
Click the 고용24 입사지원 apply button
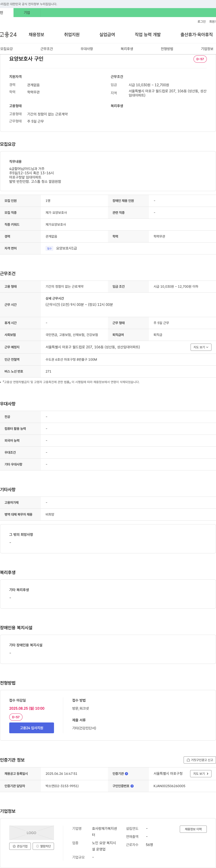(x=31, y=728)
